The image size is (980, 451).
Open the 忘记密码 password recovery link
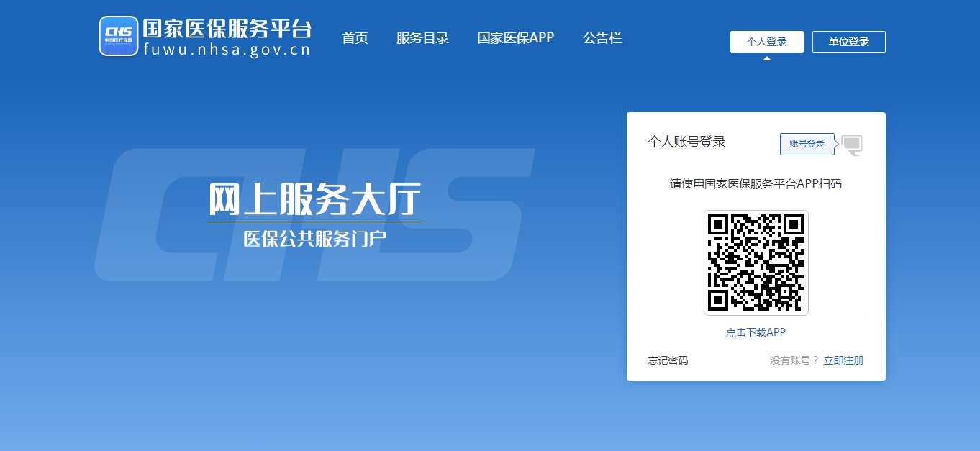(667, 360)
